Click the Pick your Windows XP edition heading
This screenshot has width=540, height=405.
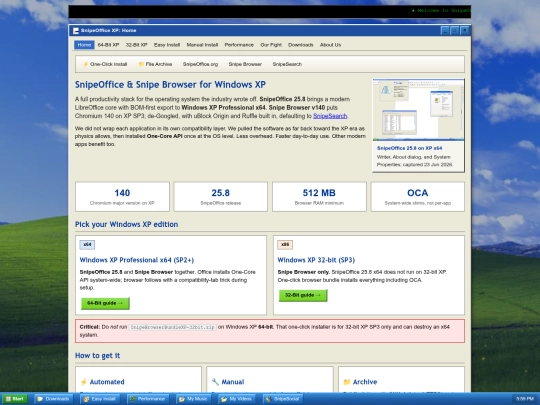[127, 224]
